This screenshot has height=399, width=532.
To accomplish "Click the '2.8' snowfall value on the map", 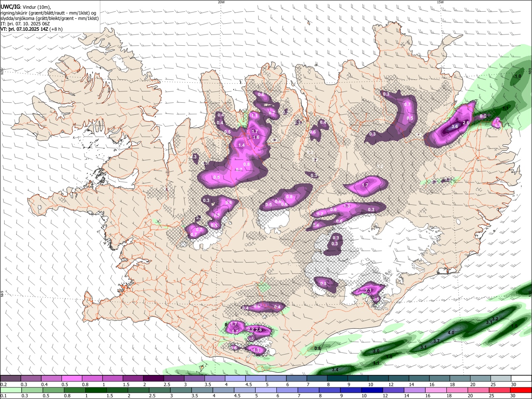I will (x=259, y=330).
